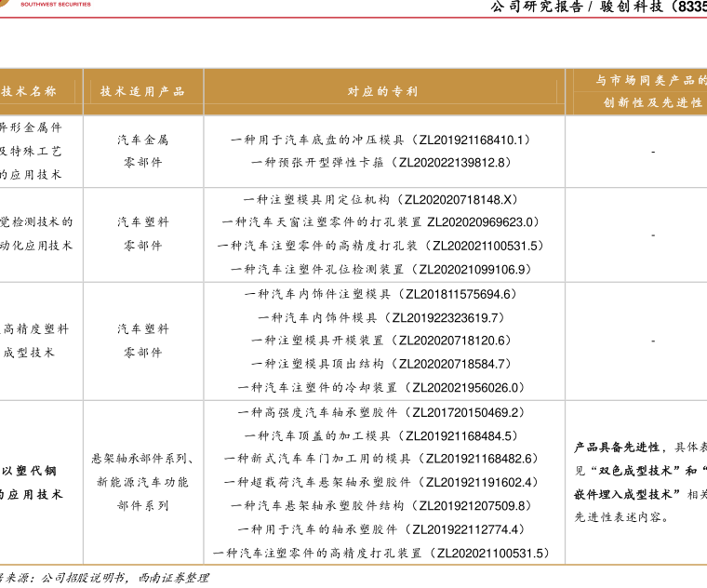
Task: Click the Southwest Securities logo text
Action: coord(56,4)
